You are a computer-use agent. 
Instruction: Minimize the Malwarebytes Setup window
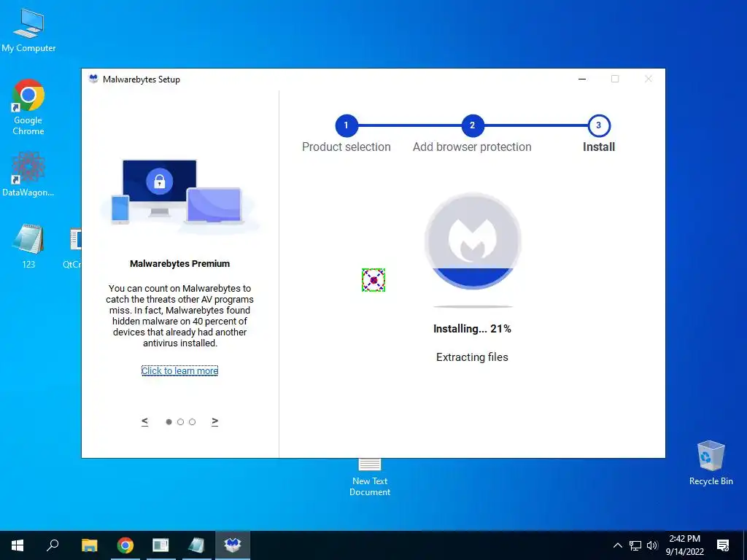(x=582, y=79)
